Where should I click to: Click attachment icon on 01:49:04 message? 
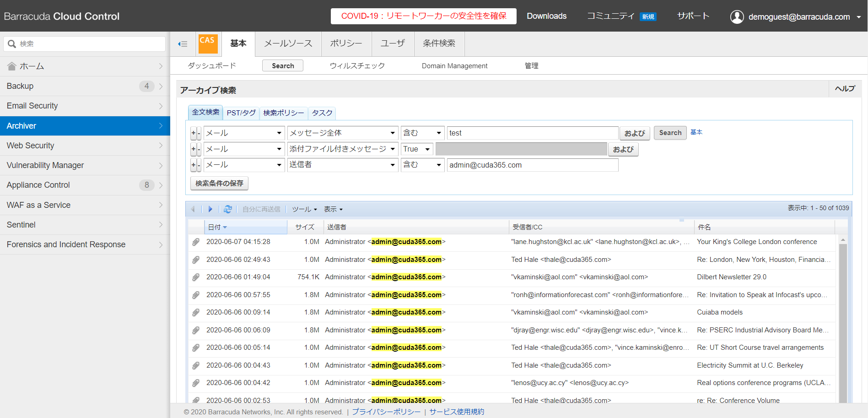[x=196, y=277]
